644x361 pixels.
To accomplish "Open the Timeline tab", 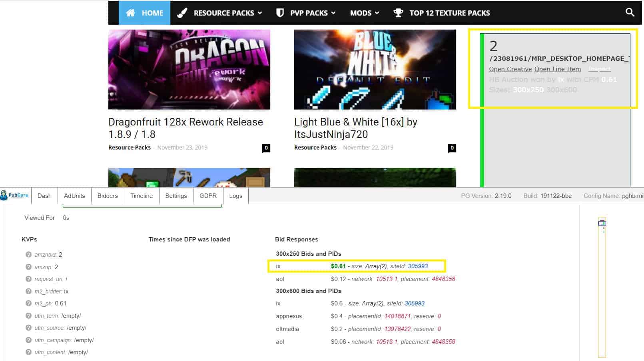I will pos(142,195).
